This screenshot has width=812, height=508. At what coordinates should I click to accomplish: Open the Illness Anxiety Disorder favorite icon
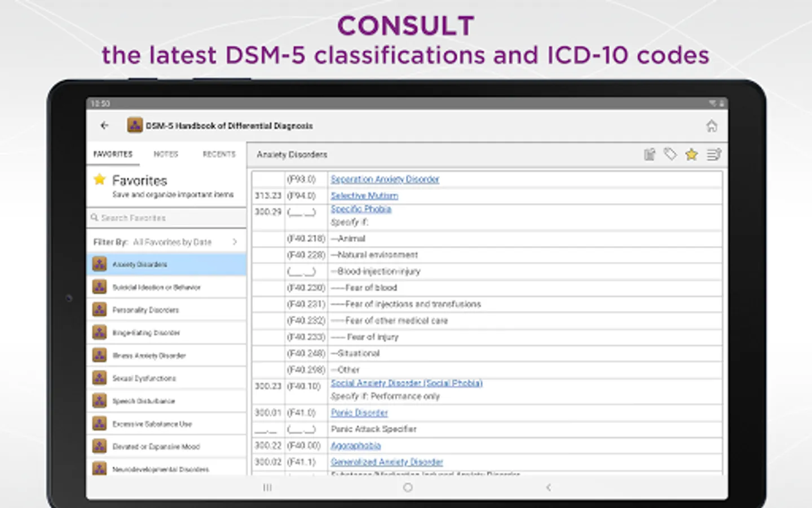100,355
